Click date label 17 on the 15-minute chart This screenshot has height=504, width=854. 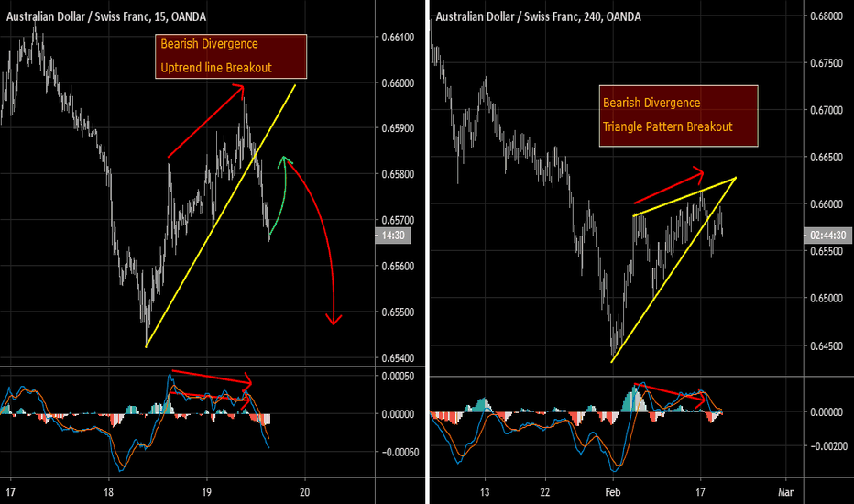[10, 492]
